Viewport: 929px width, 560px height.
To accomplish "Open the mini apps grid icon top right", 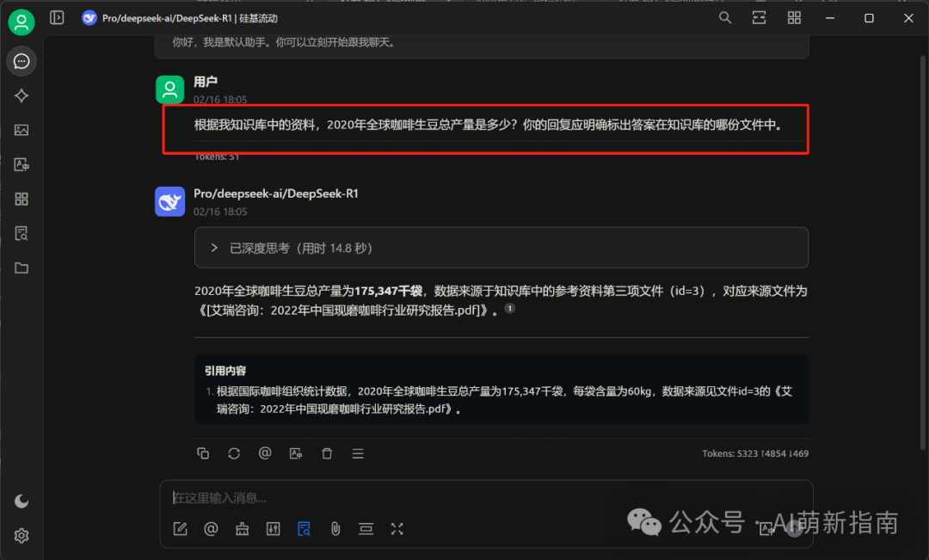I will click(x=794, y=18).
